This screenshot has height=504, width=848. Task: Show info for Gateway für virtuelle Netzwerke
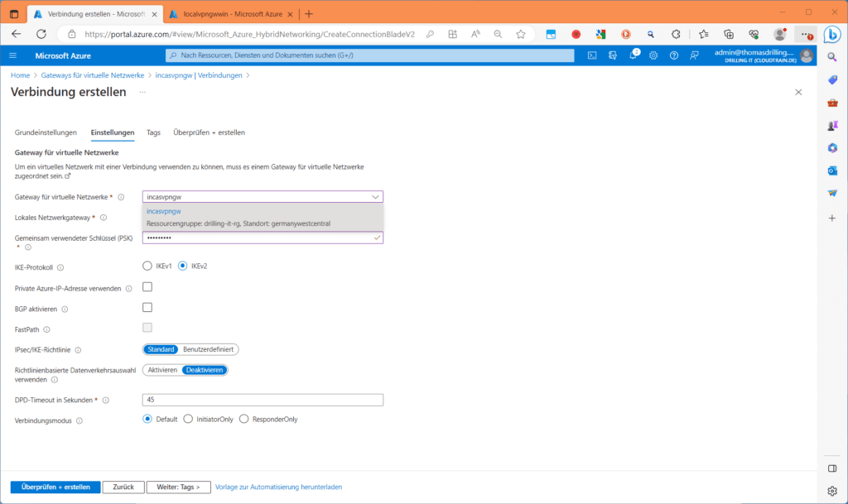coord(121,197)
